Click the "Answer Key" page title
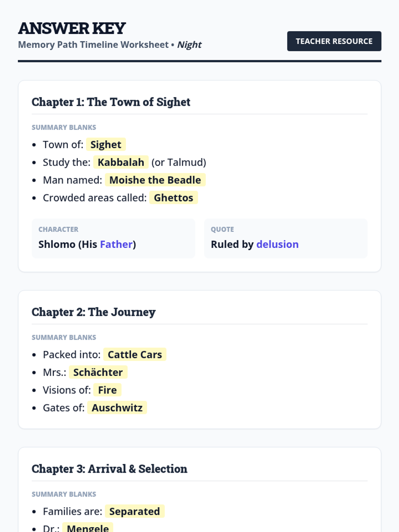 pyautogui.click(x=72, y=28)
